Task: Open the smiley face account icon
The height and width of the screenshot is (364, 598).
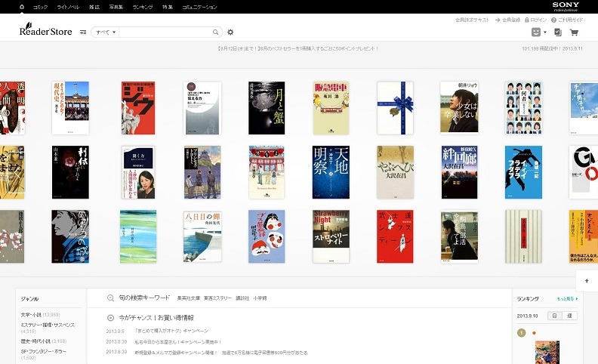Action: [x=536, y=32]
